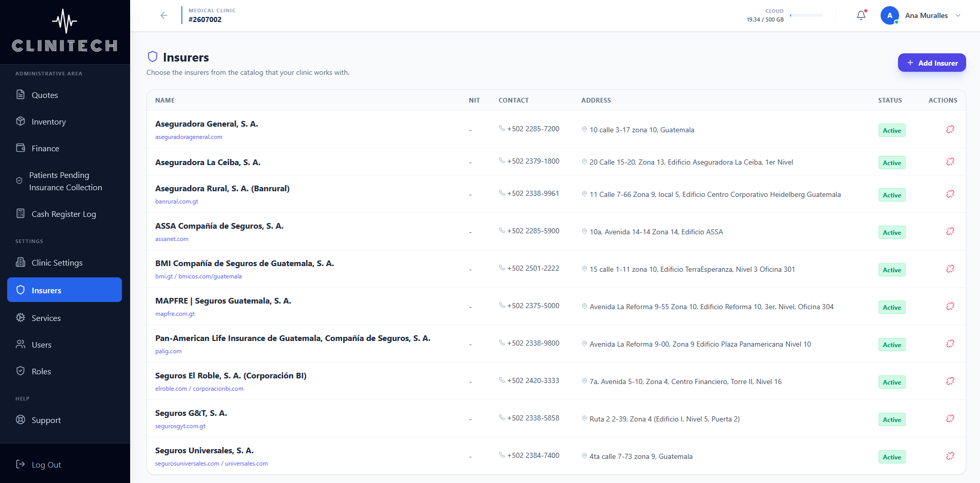The width and height of the screenshot is (980, 483).
Task: Click Active status badge for Aseguradora General
Action: [892, 130]
